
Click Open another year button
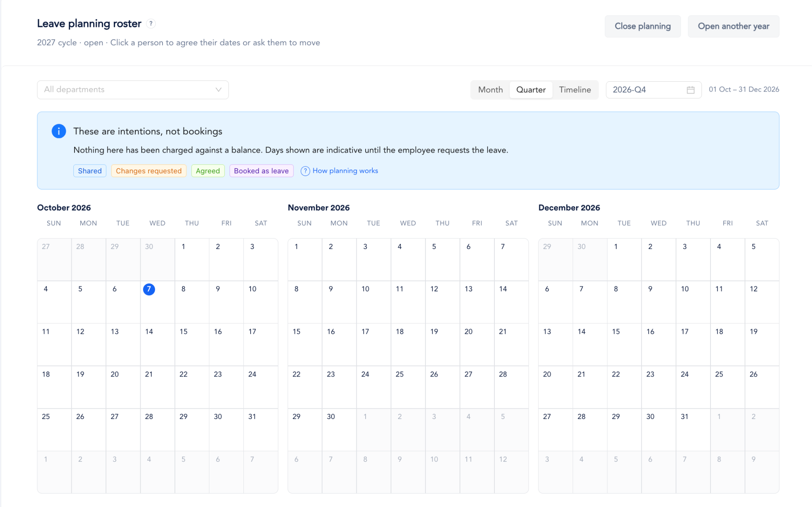(x=733, y=26)
